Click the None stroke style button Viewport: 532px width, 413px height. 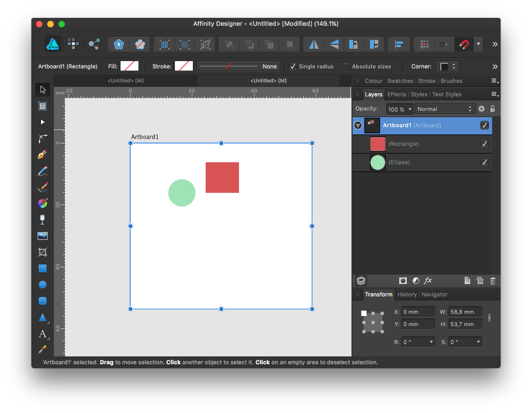270,66
